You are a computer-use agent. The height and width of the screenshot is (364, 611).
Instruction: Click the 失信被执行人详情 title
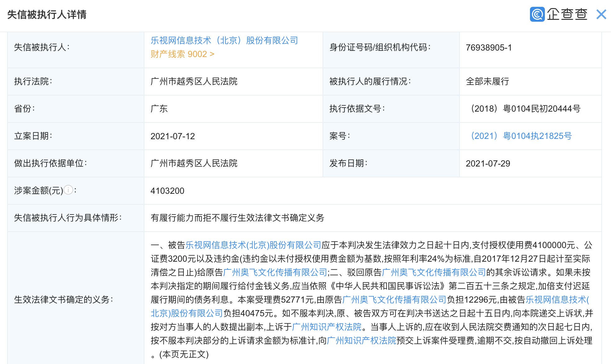point(47,15)
